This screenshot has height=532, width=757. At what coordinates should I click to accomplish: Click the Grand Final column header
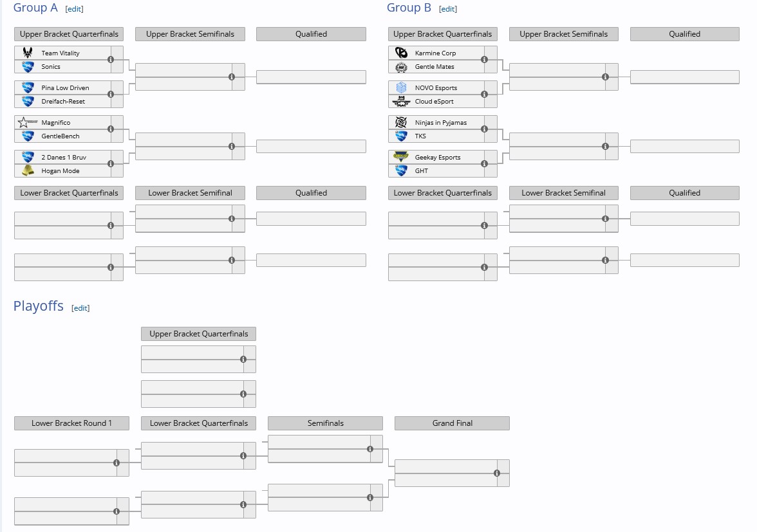[x=452, y=423]
